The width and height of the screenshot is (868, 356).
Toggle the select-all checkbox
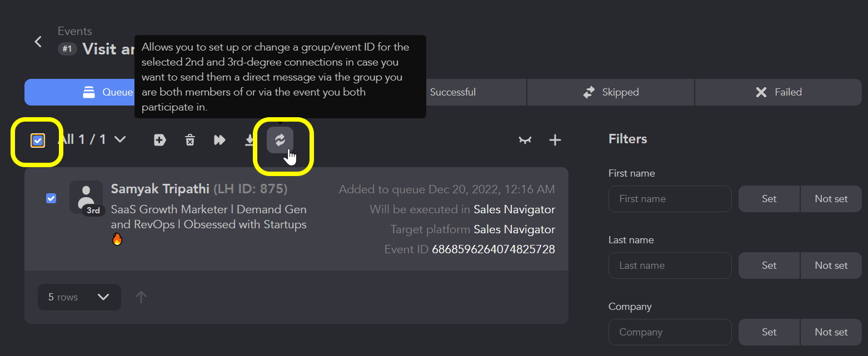pyautogui.click(x=38, y=141)
